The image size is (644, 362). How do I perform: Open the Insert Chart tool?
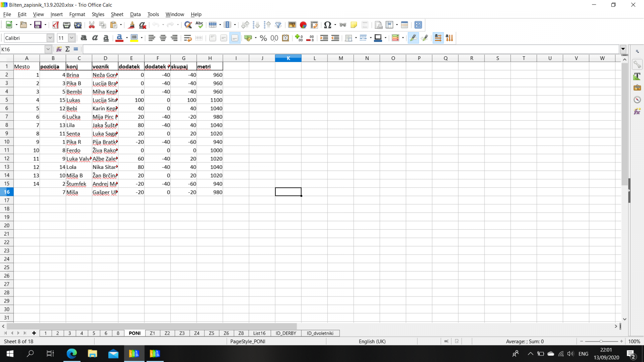[303, 25]
